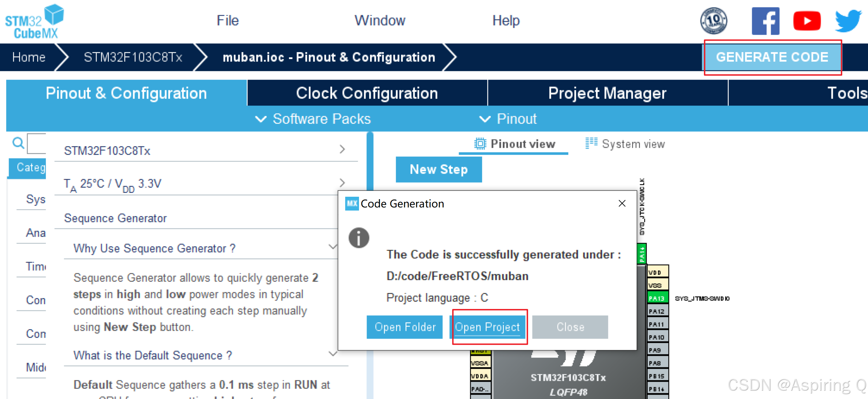This screenshot has height=399, width=868.
Task: Open the Facebook icon link
Action: pyautogui.click(x=765, y=21)
